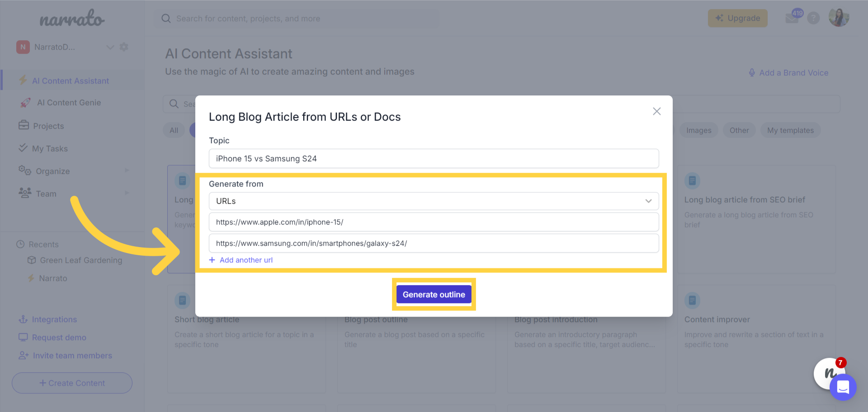Viewport: 868px width, 412px height.
Task: Open Organize in sidebar
Action: [x=53, y=171]
